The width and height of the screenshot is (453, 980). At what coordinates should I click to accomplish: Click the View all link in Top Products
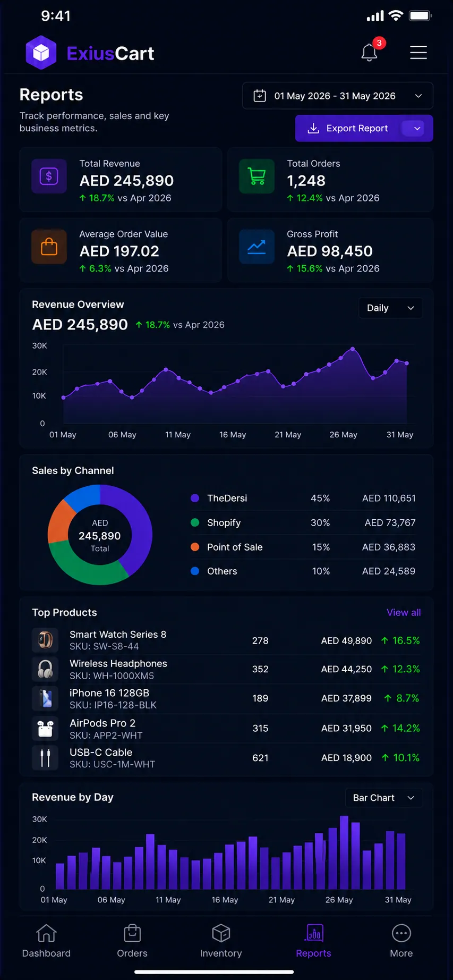pyautogui.click(x=404, y=612)
